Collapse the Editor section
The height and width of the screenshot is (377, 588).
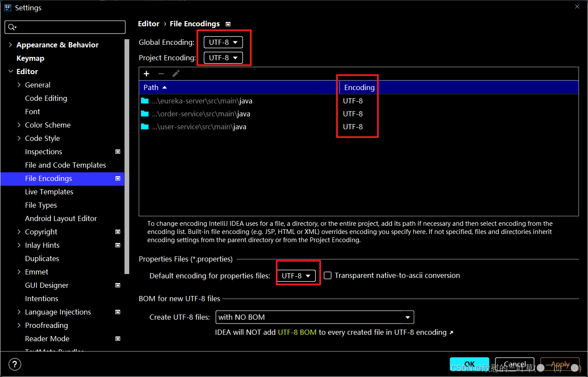(x=10, y=72)
